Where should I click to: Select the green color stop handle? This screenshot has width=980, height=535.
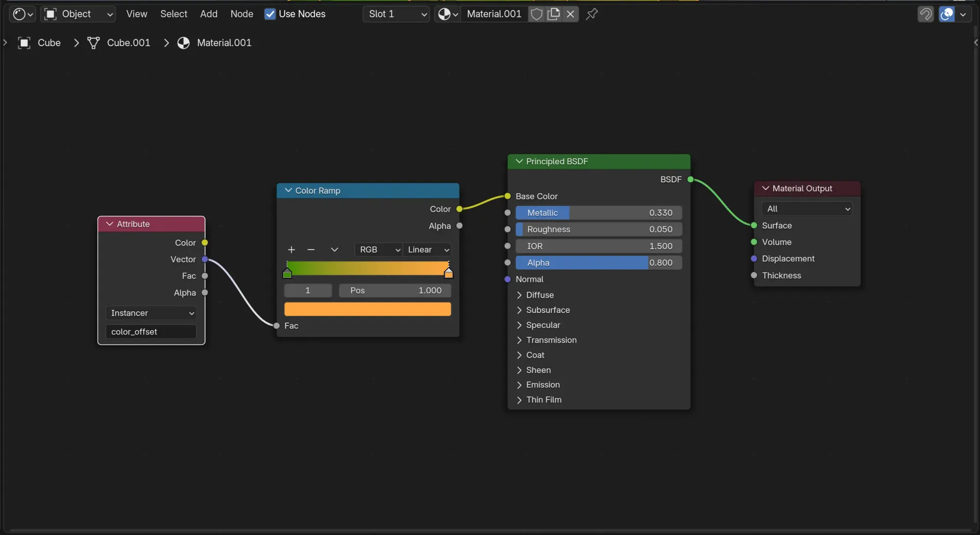(x=287, y=273)
